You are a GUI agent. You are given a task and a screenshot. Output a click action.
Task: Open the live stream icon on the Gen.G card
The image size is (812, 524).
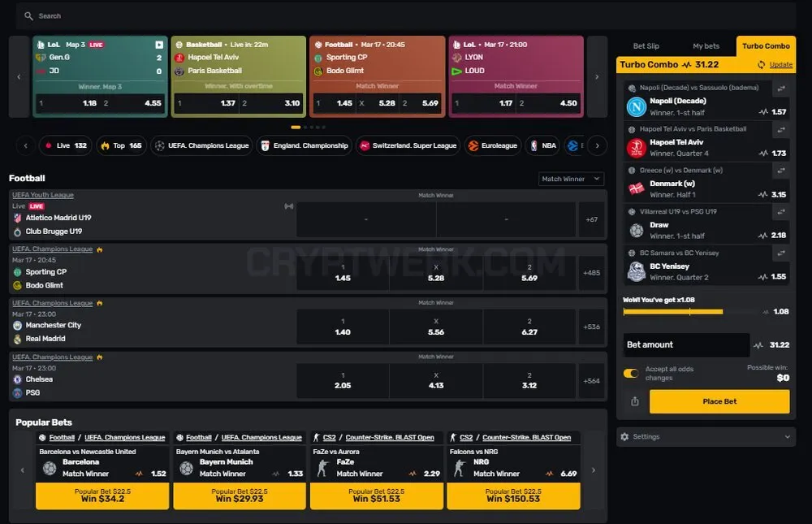click(159, 45)
